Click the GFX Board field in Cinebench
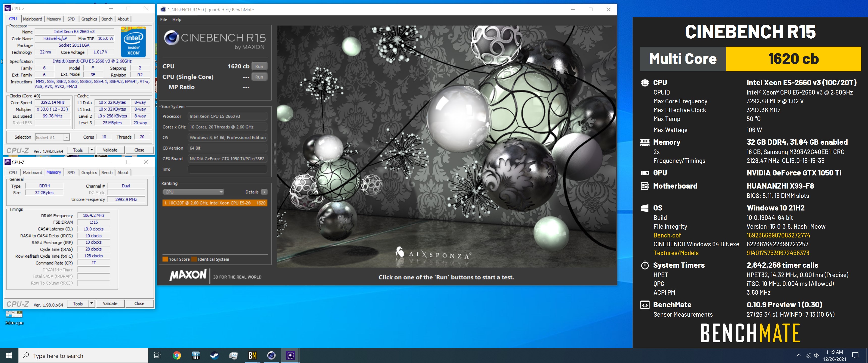 pos(227,159)
